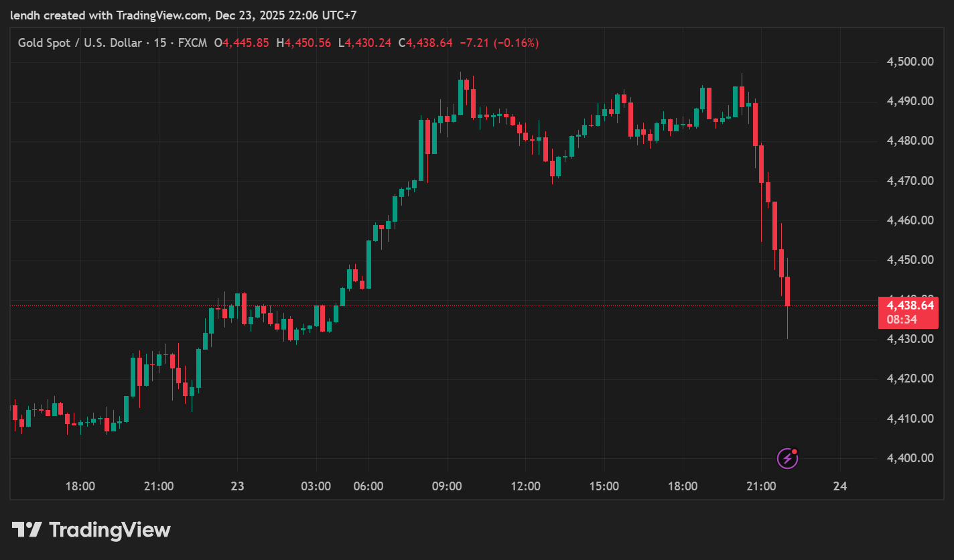
Task: Open the TradingView.com link in the header caption
Action: point(161,15)
